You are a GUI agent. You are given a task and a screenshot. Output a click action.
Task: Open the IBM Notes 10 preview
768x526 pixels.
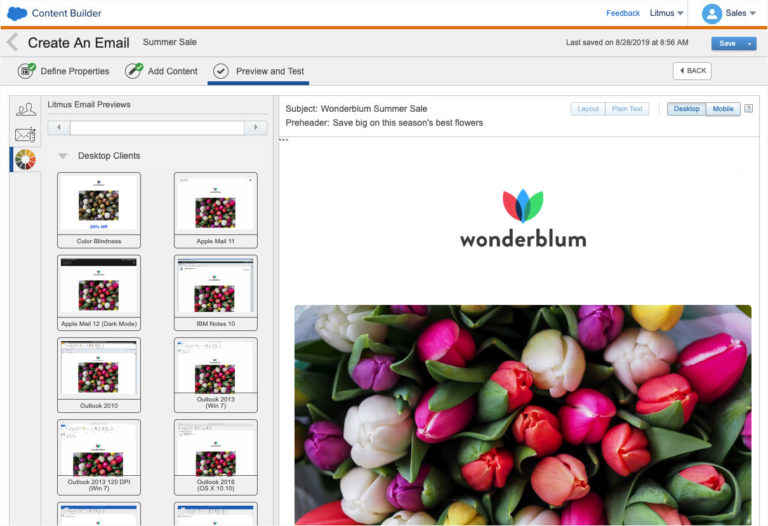(x=216, y=292)
